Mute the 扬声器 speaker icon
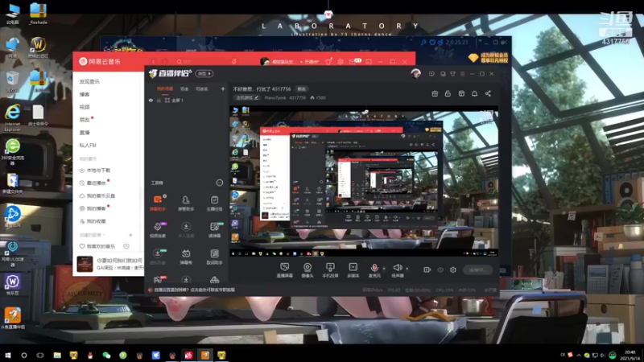The height and width of the screenshot is (362, 644). [x=397, y=268]
